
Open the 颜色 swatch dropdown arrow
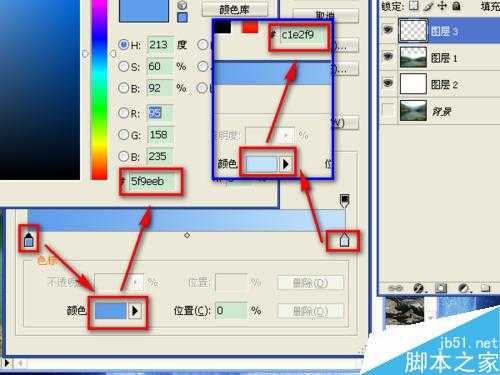pos(135,311)
